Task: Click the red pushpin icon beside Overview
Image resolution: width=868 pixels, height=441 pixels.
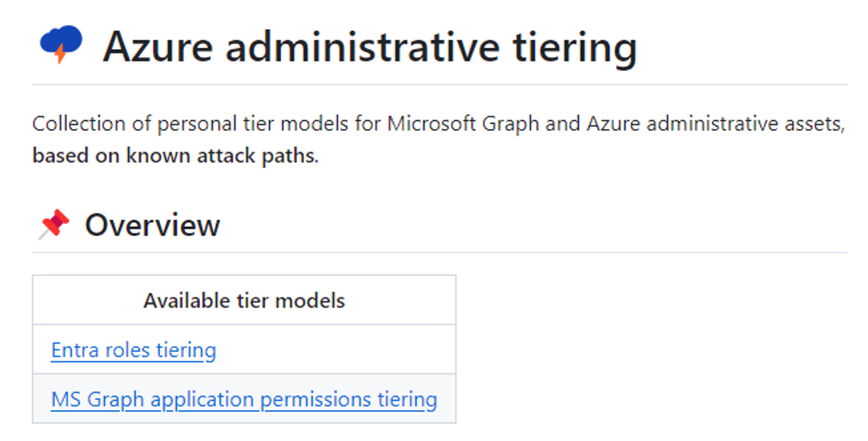Action: pyautogui.click(x=54, y=224)
